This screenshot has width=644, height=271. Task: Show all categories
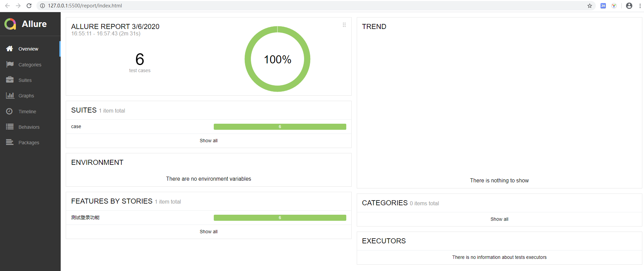499,219
